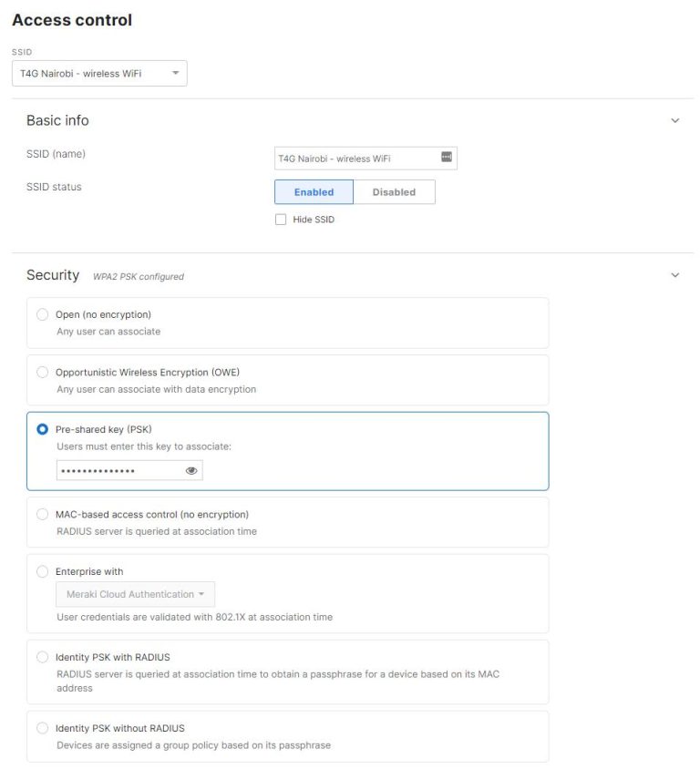Image resolution: width=700 pixels, height=769 pixels.
Task: Select MAC-based access control option
Action: coord(42,514)
